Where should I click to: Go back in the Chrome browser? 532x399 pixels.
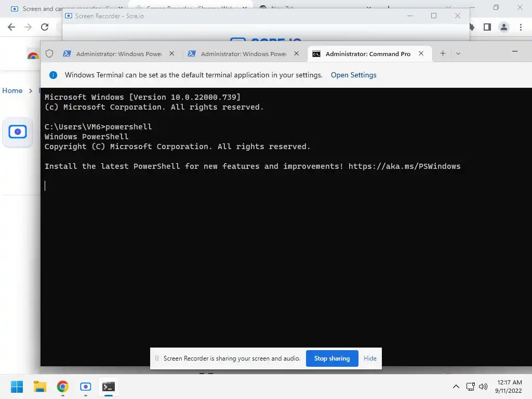(11, 27)
